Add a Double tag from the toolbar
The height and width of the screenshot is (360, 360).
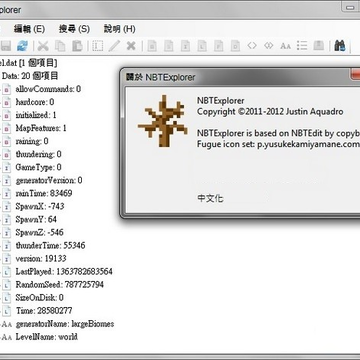(235, 46)
